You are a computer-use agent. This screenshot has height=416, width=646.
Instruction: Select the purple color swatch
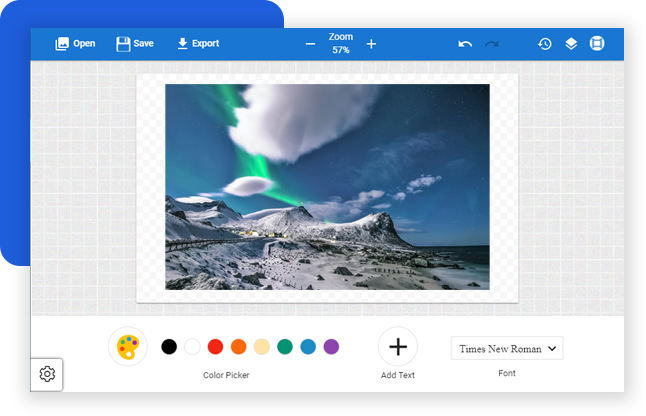(x=331, y=347)
